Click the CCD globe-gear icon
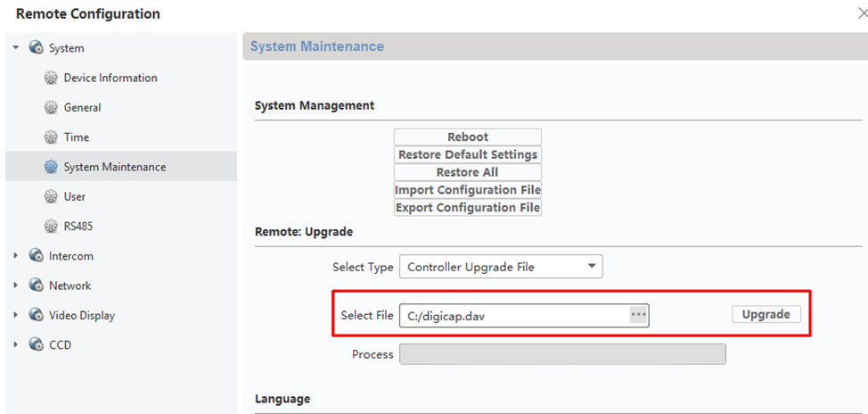Screen dimensions: 868x414 point(36,344)
